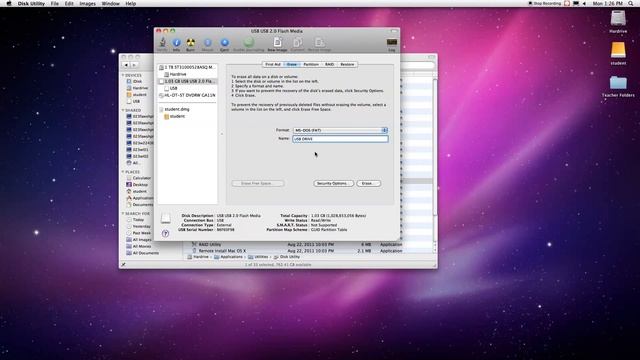Open the Format MS-DOS (FAT) dropdown
The height and width of the screenshot is (360, 640).
tap(340, 130)
